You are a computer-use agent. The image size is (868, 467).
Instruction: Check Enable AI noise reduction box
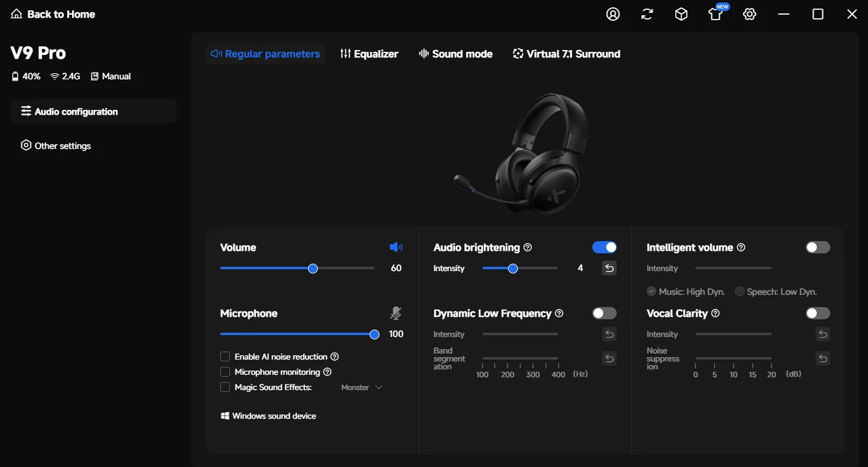click(x=225, y=357)
